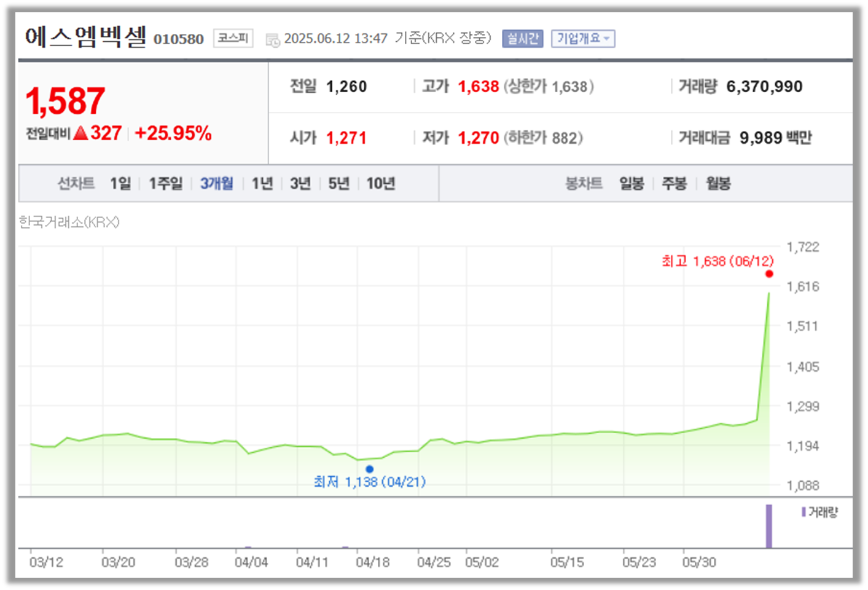Switch chart range to 1년

[262, 183]
